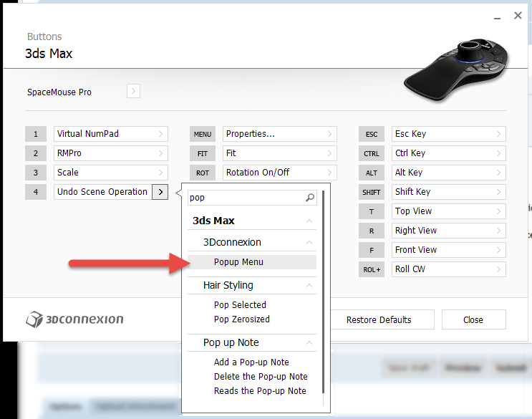532x419 pixels.
Task: Open Top View assignment dropdown
Action: click(x=448, y=211)
